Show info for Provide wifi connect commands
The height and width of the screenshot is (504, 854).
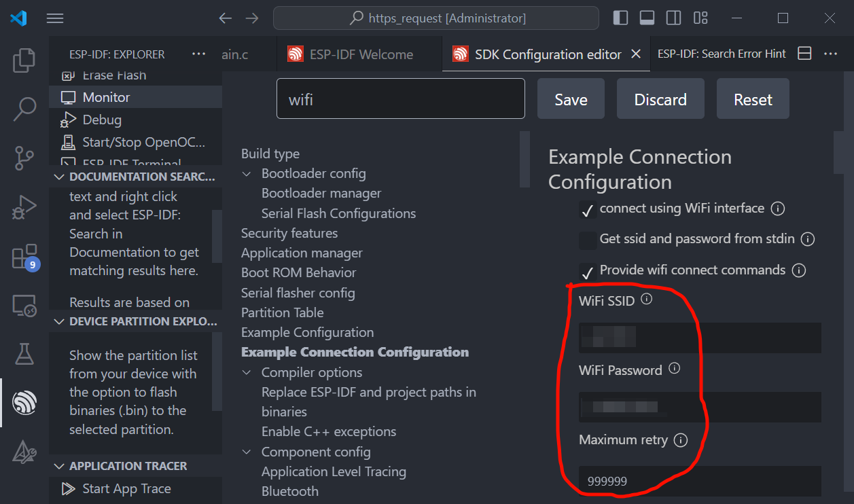click(x=799, y=270)
